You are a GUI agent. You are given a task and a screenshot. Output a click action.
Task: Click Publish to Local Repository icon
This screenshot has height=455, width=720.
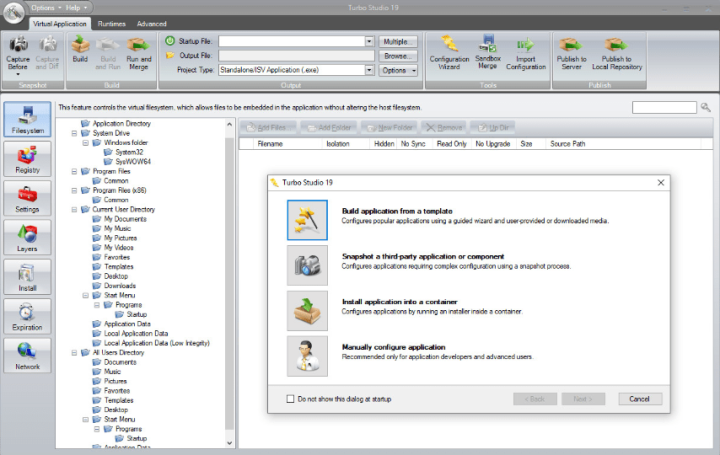coord(616,45)
